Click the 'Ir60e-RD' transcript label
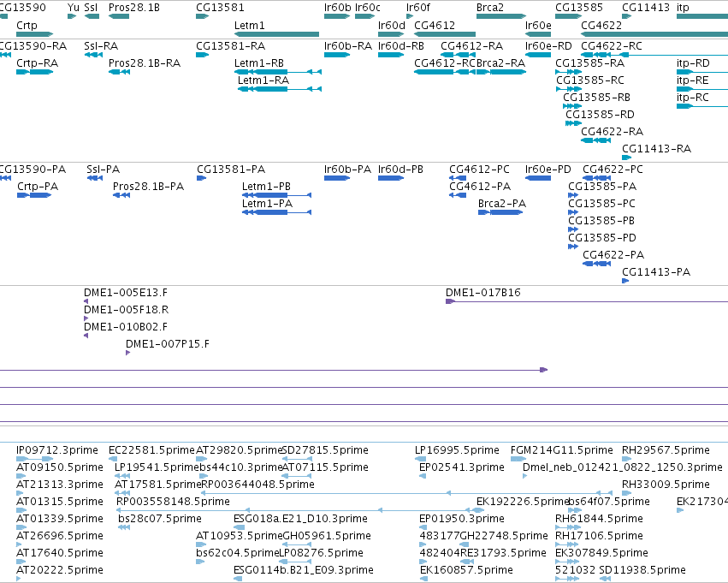 [548, 46]
